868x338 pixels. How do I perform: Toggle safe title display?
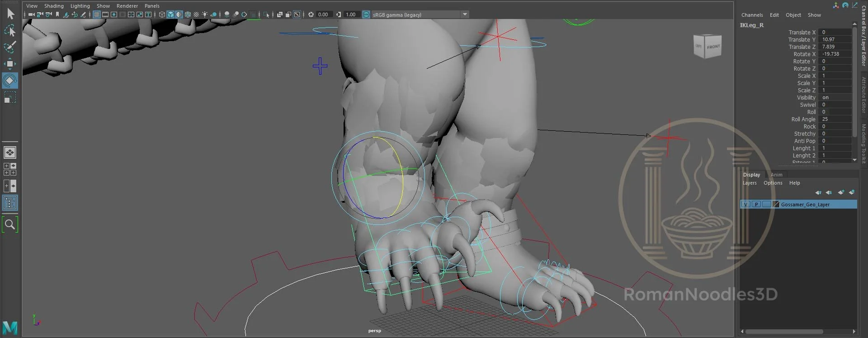click(x=148, y=14)
